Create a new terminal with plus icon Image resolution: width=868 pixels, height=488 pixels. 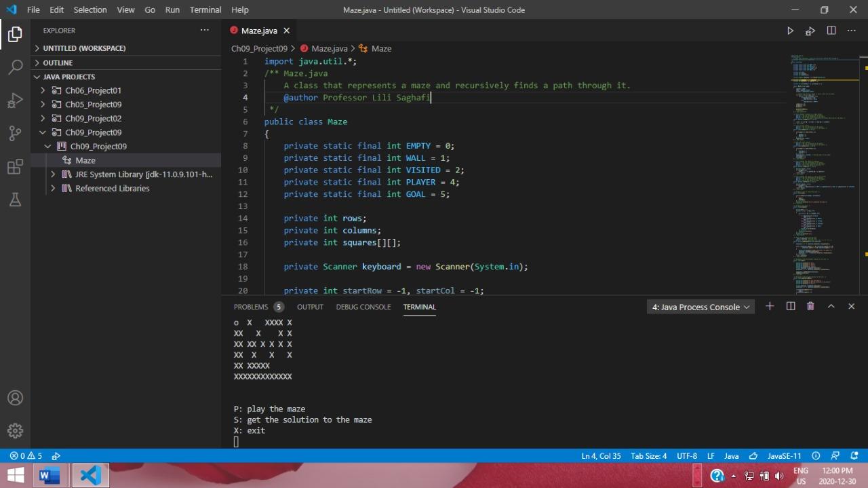click(x=770, y=307)
